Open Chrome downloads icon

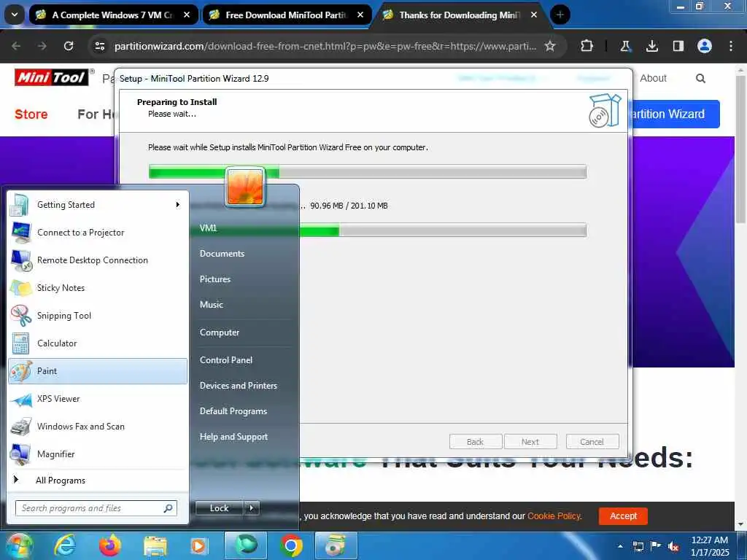click(x=652, y=46)
